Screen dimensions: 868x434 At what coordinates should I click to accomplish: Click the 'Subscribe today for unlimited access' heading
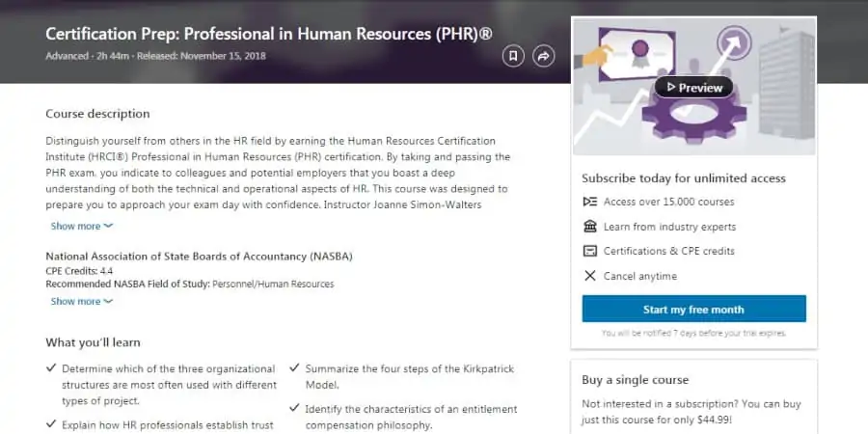pos(684,178)
